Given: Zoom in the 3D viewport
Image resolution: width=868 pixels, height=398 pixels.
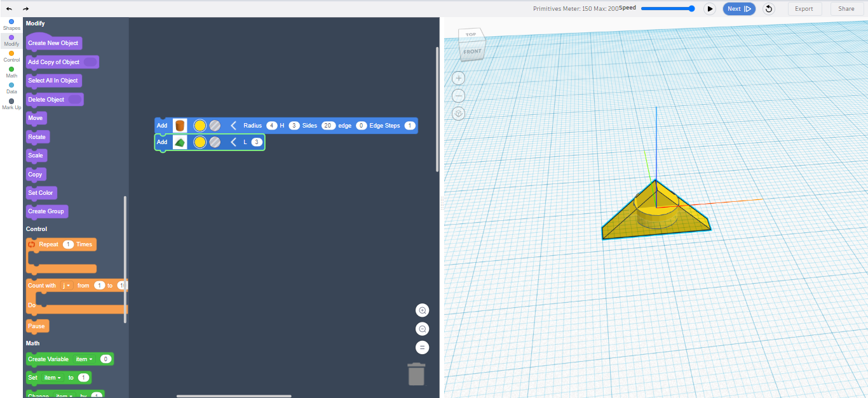Looking at the screenshot, I should click(459, 78).
